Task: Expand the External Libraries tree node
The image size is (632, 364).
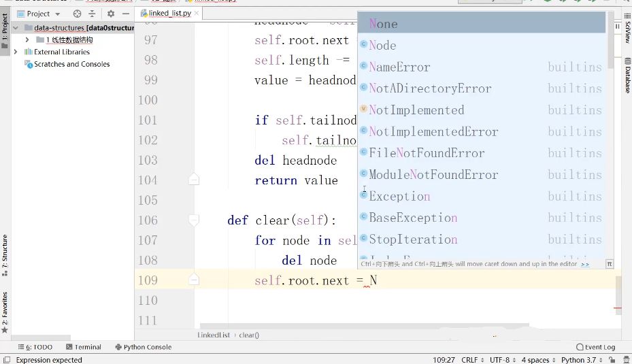Action: click(x=16, y=52)
